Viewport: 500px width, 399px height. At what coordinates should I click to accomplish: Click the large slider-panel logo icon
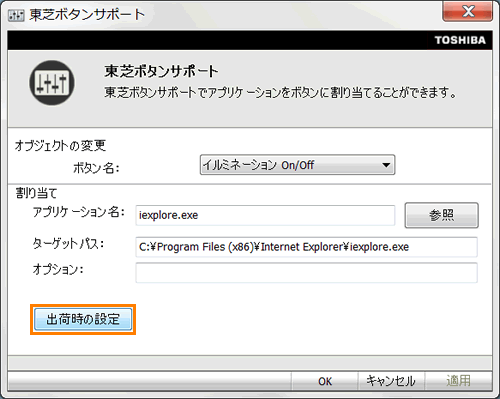(x=52, y=83)
